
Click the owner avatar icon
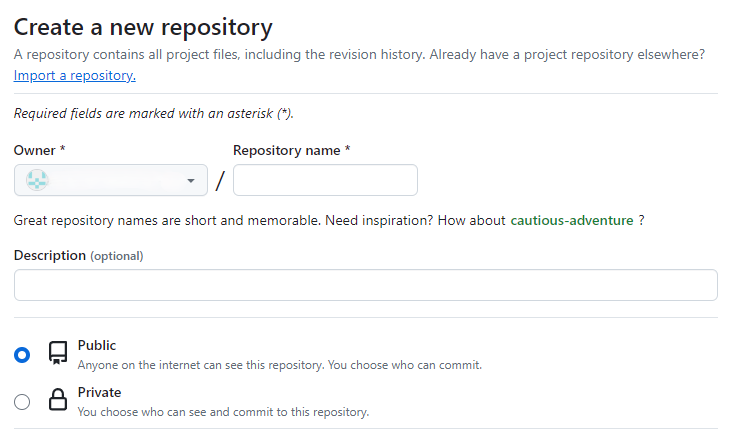[36, 180]
